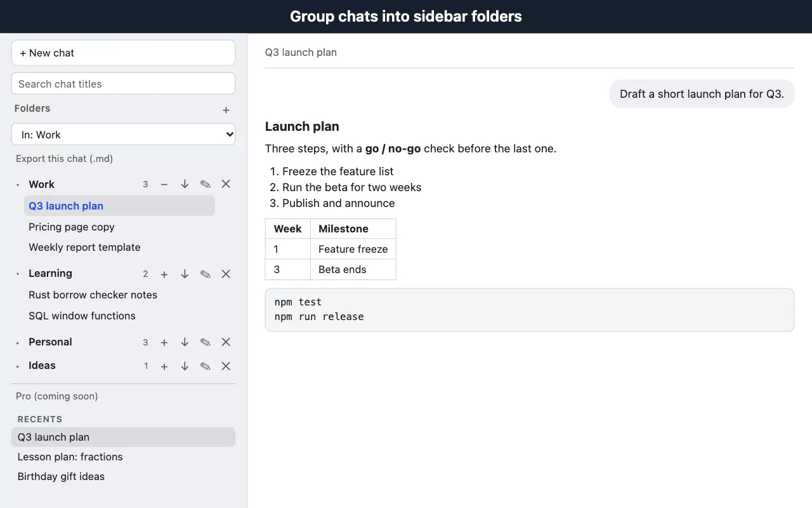This screenshot has height=508, width=812.
Task: Move the Ideas folder down with its arrow
Action: pyautogui.click(x=185, y=366)
